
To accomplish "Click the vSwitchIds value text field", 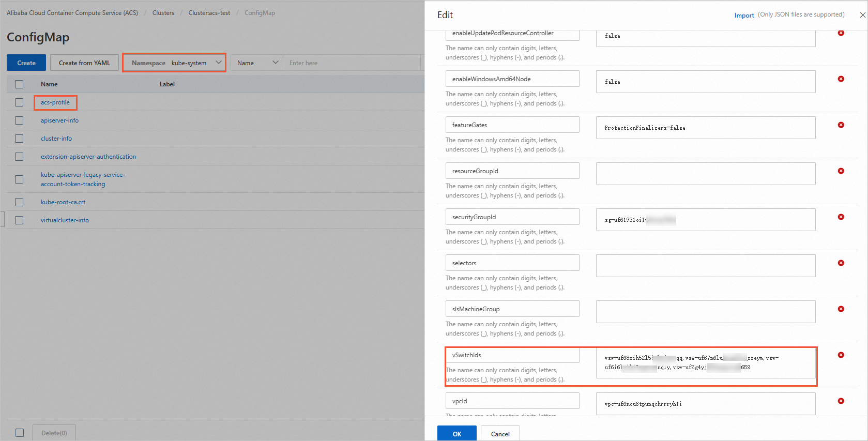I will point(705,363).
